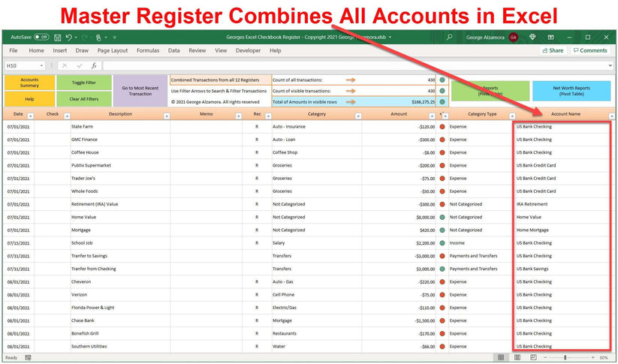Open the Search magnifier in title bar
This screenshot has width=618, height=364.
pyautogui.click(x=450, y=37)
